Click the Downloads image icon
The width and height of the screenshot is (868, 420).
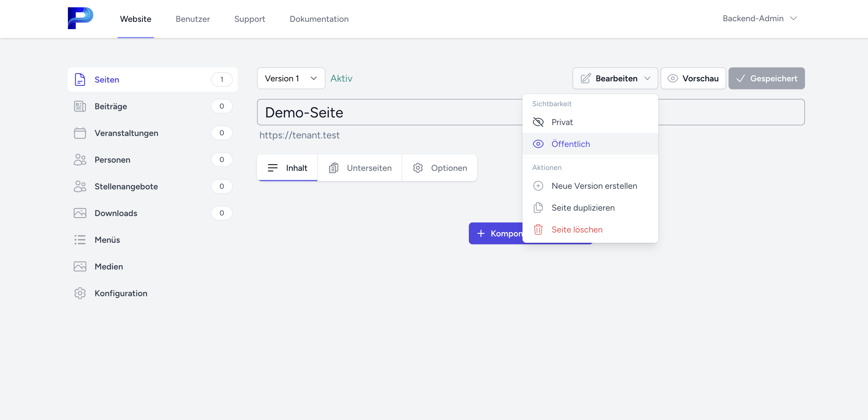[x=80, y=213]
